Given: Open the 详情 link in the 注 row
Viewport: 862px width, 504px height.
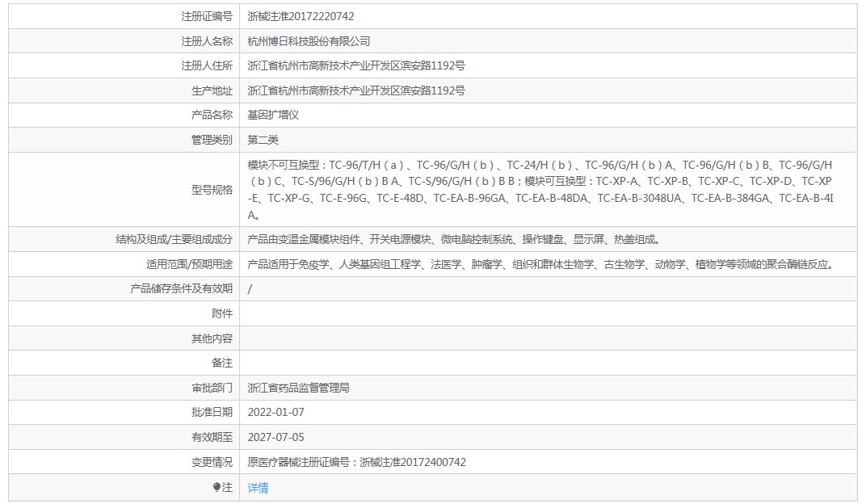Looking at the screenshot, I should tap(258, 488).
